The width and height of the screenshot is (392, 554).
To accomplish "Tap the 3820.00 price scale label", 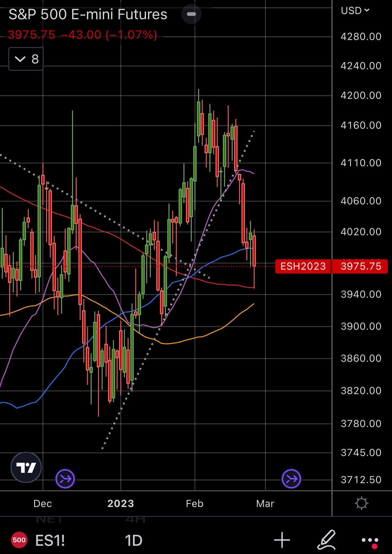I will tap(361, 391).
